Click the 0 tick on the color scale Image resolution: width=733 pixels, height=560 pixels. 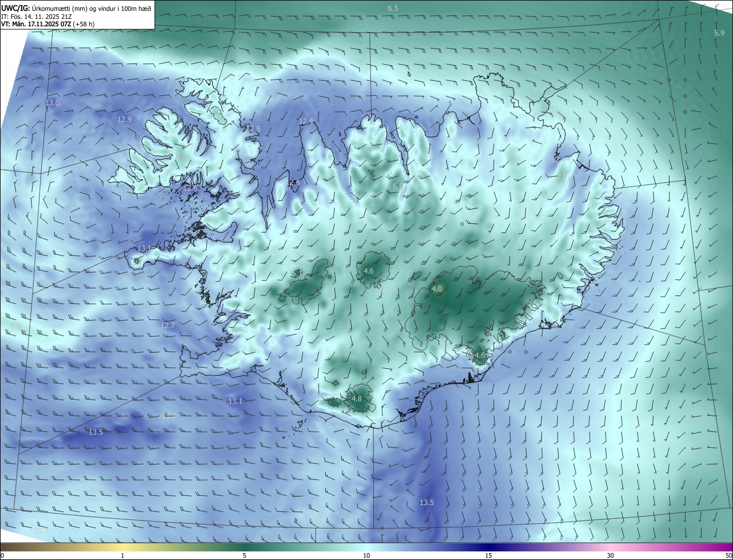pos(2,555)
